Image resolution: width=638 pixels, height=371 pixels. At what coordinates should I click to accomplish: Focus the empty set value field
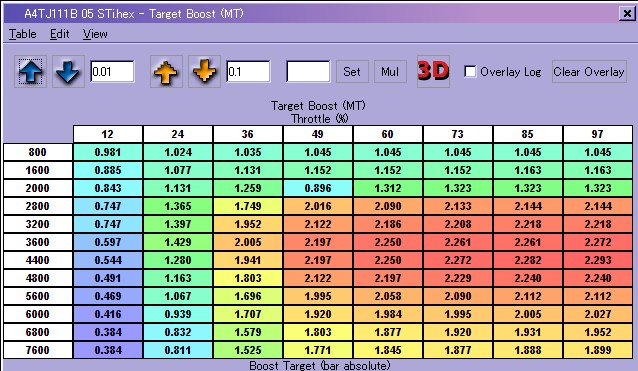point(308,72)
